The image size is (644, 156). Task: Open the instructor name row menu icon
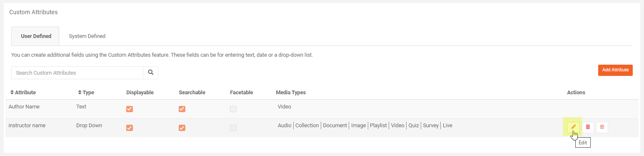coord(602,127)
